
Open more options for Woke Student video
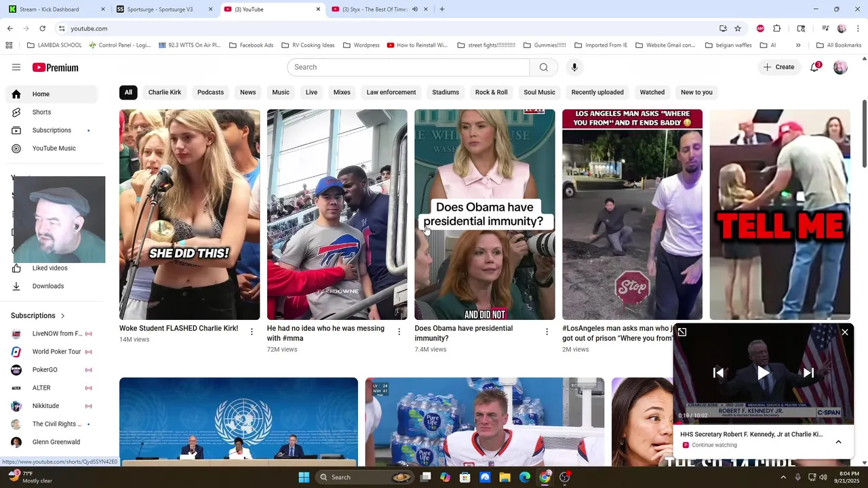(x=252, y=331)
